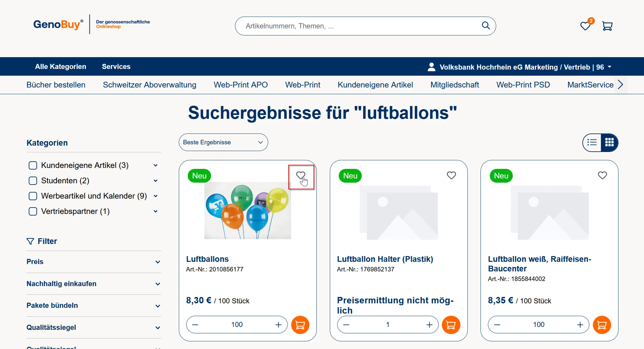Check the Kundeneigene Artikel category checkbox
The image size is (644, 349).
pyautogui.click(x=33, y=165)
